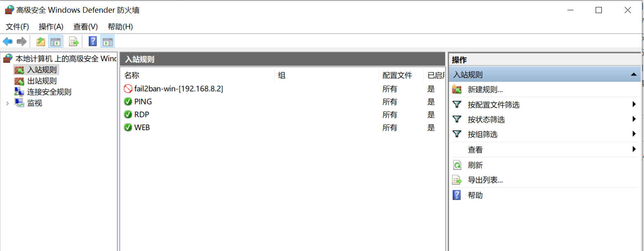Click 是 enabled cell of fail2ban-win row

click(x=431, y=89)
